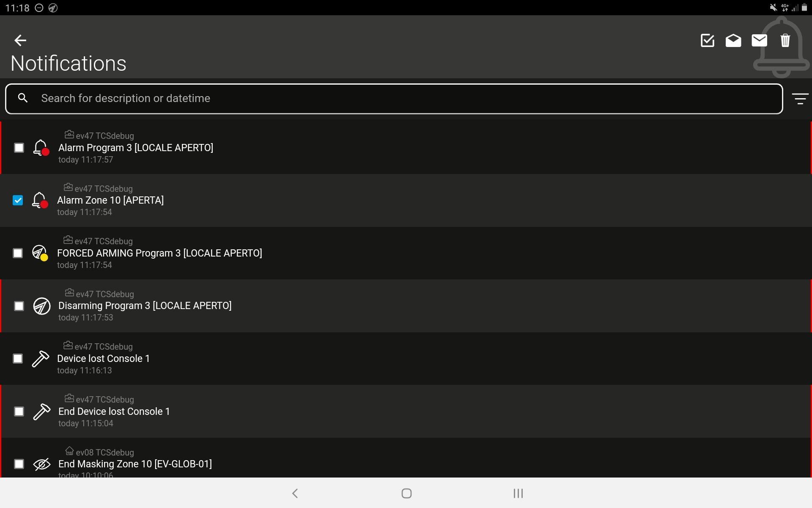
Task: Tick the End Device lost Console 1 checkbox
Action: coord(19,411)
